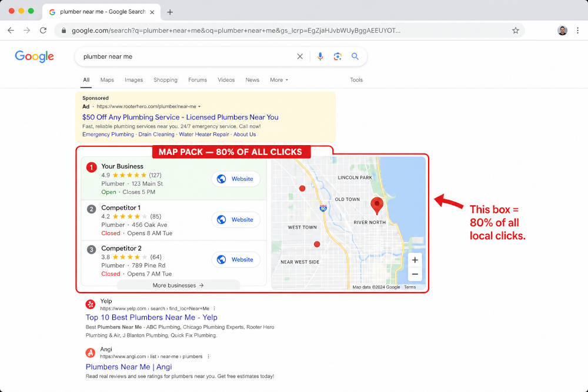Zoom in on the map with plus
Screen dimensions: 588x392
tap(415, 260)
